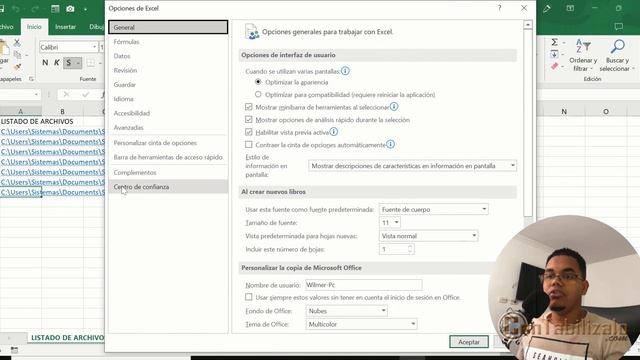Screen dimensions: 640x360
Task: Open Personalizar cinta de opciones section
Action: click(168, 143)
